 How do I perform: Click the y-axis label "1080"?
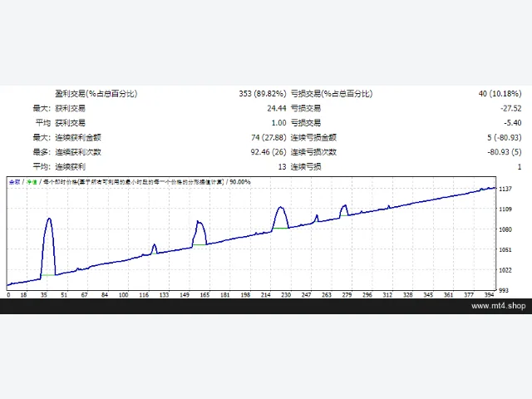[x=505, y=229]
